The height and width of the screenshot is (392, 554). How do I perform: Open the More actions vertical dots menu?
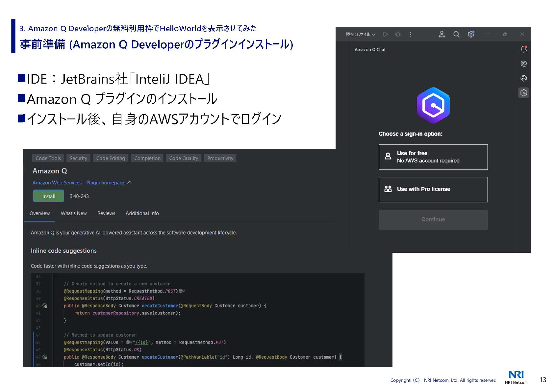[410, 34]
